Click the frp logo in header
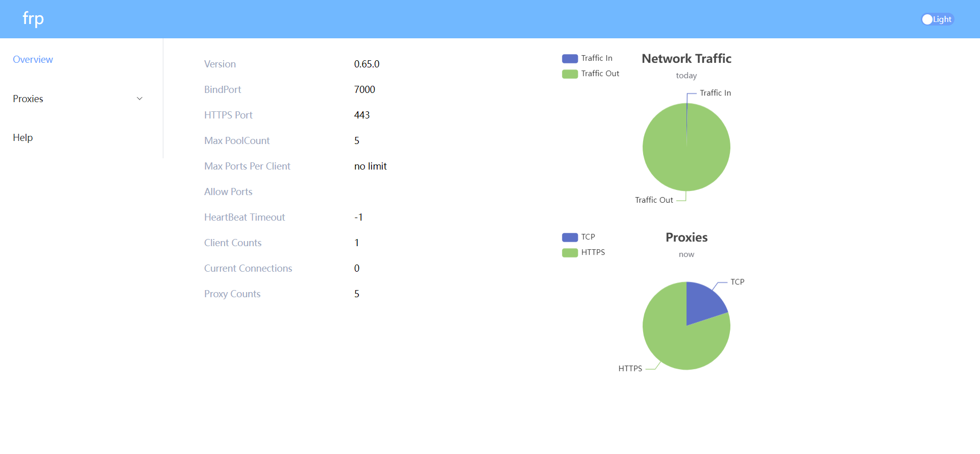 click(33, 19)
